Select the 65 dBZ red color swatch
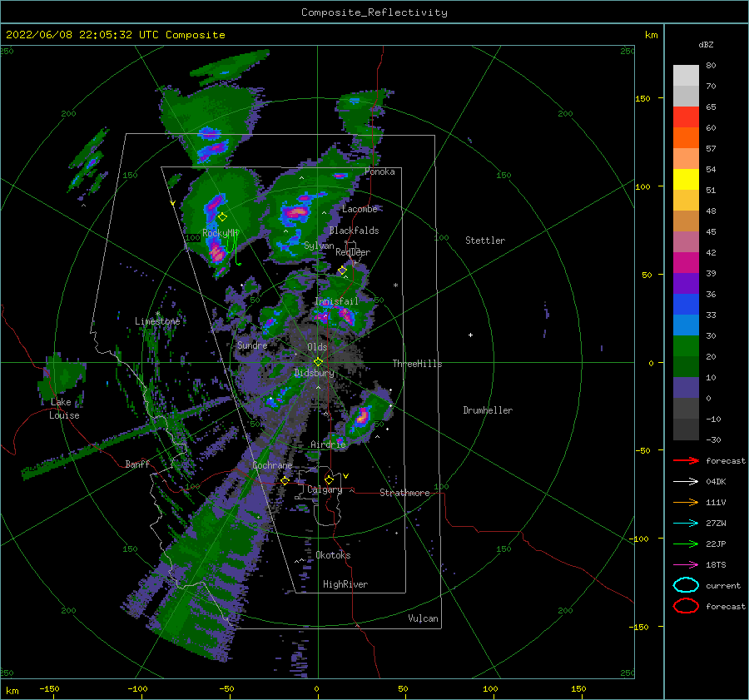 pos(686,117)
